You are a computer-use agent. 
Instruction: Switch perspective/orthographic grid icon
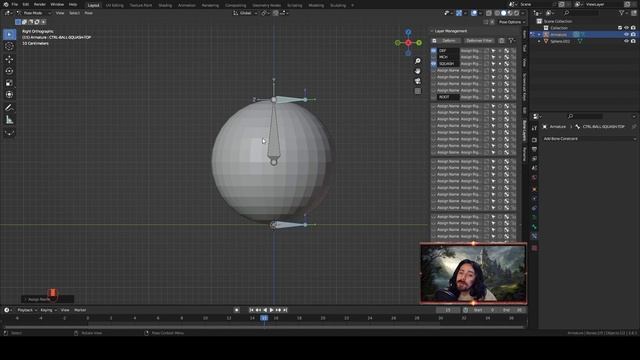[418, 91]
